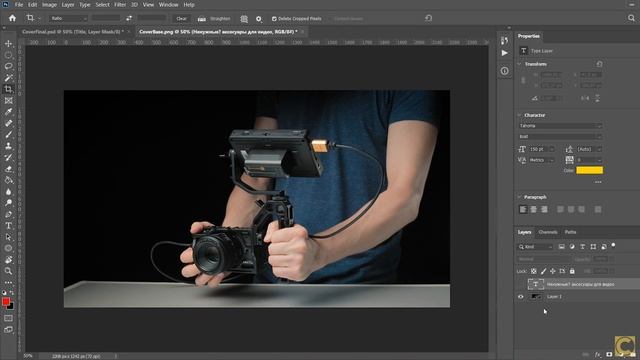
Task: Select the Move tool
Action: [8, 43]
